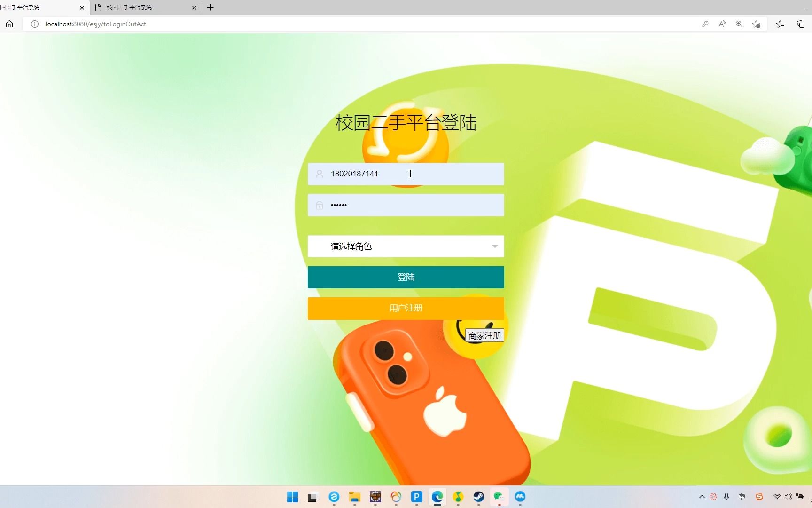Open the saved password key icon
Screen dimensions: 812x508
tap(705, 24)
